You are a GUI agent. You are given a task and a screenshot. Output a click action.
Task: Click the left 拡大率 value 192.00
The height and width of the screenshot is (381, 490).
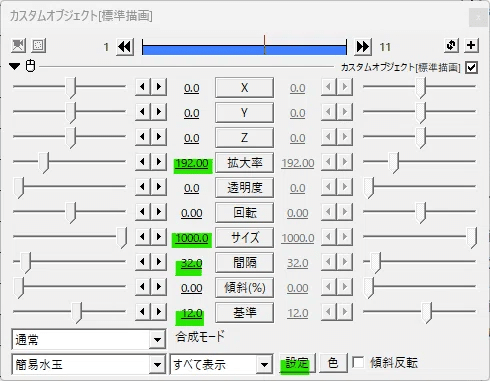tap(192, 163)
